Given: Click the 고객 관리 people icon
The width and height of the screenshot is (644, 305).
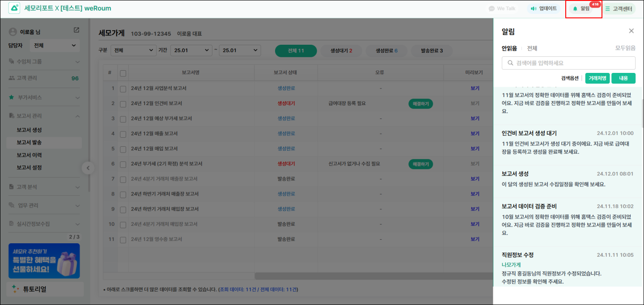Looking at the screenshot, I should (12, 78).
